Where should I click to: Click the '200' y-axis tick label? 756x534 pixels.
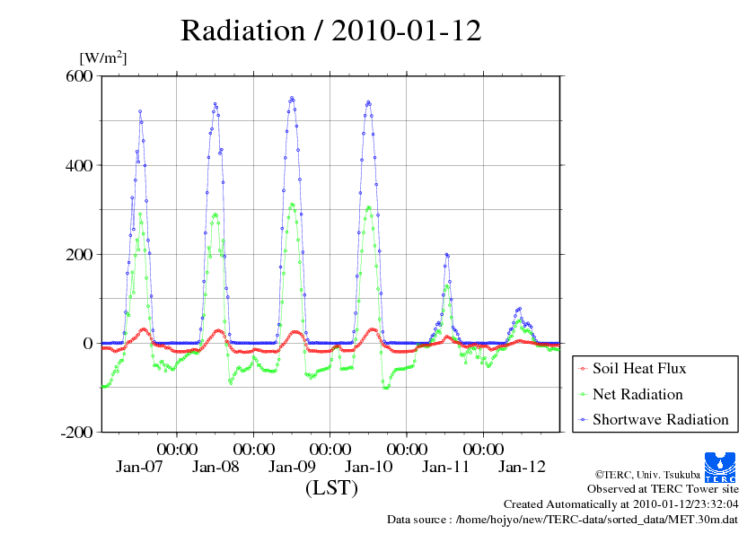(79, 255)
